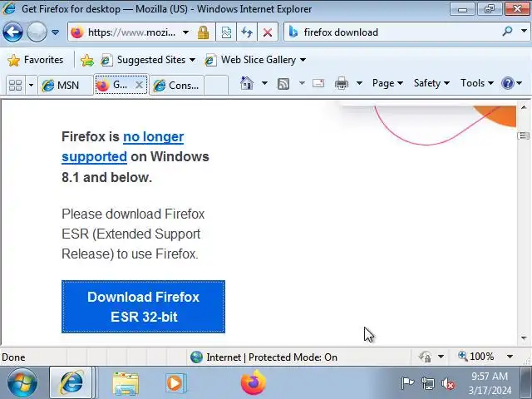532x399 pixels.
Task: Switch to the Cons... tab
Action: pos(176,85)
